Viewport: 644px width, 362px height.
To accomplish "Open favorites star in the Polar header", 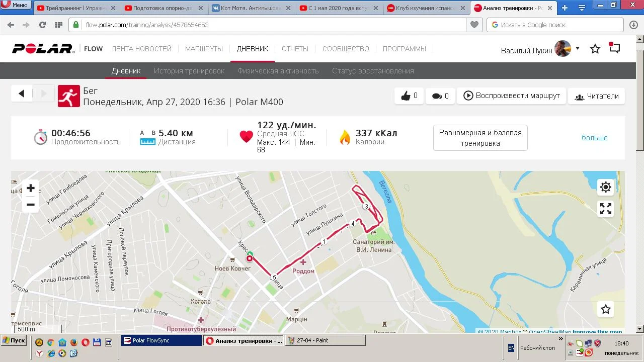I will click(x=595, y=49).
